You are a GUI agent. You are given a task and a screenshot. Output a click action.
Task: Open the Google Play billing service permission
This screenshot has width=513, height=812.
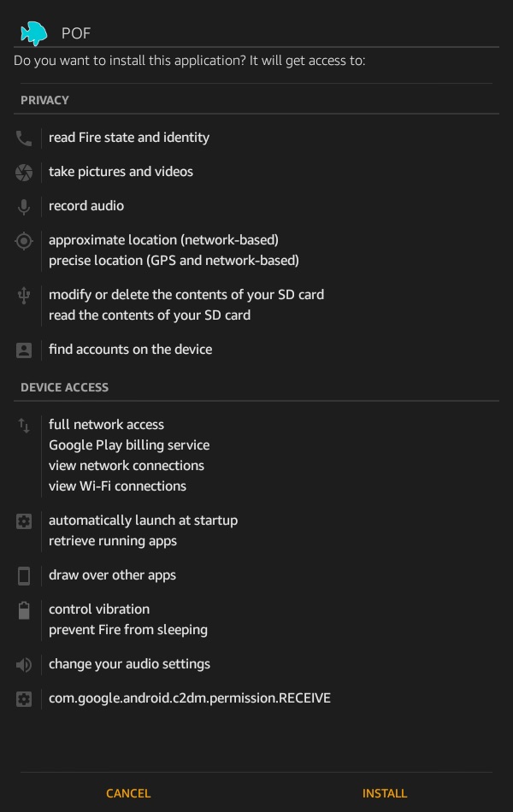[x=129, y=444]
